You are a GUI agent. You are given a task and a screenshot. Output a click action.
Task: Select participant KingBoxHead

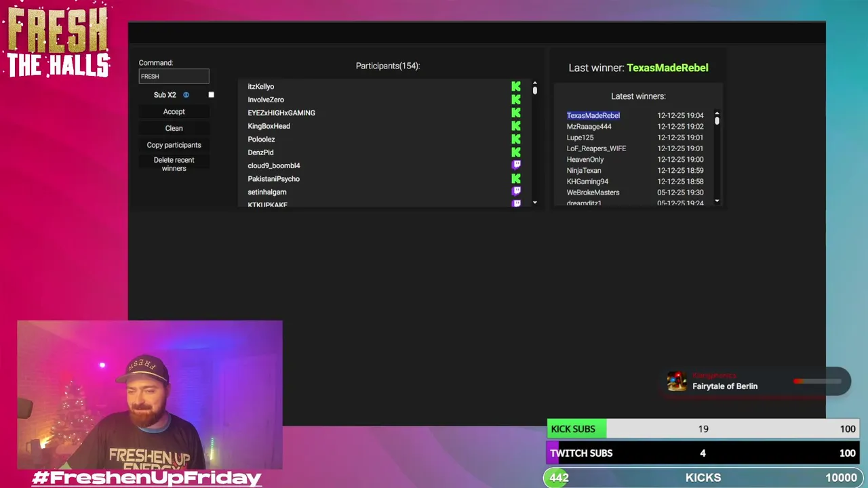[269, 126]
